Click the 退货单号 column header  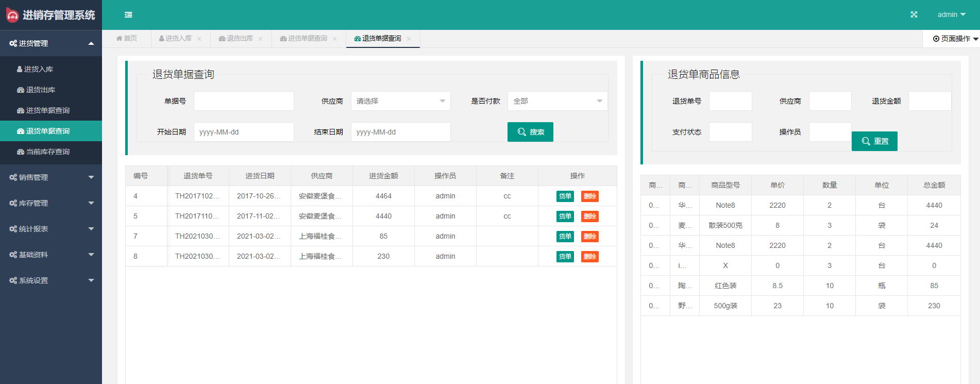(x=198, y=176)
